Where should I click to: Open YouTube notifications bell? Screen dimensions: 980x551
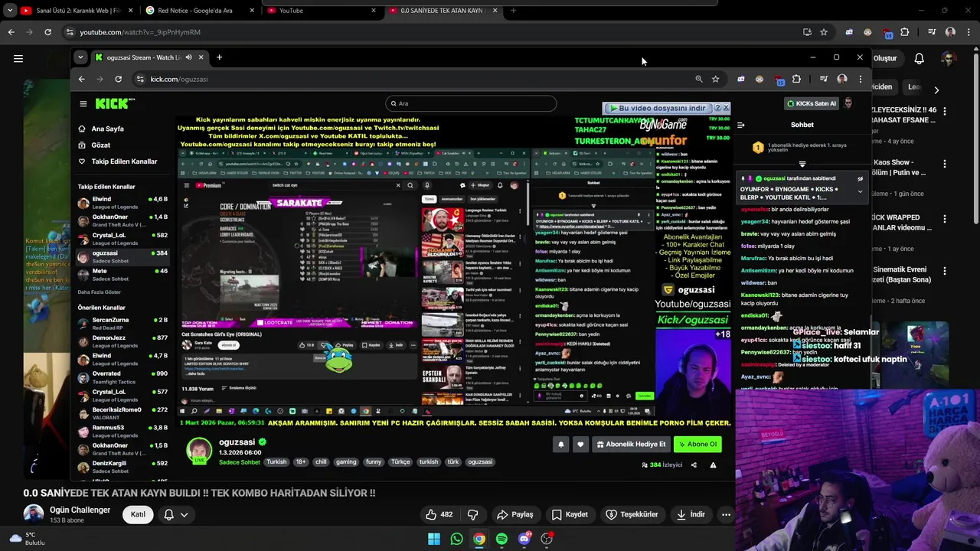point(919,58)
